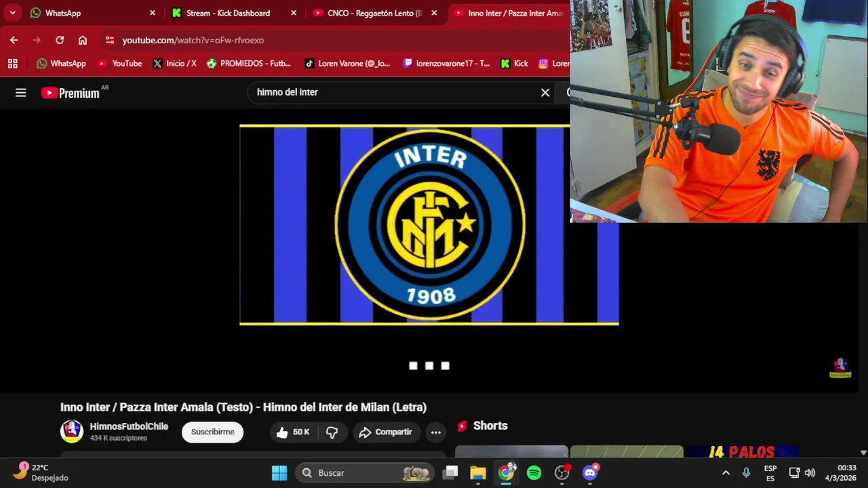Close the CNCO - Reggaetón Lento tab

point(434,13)
